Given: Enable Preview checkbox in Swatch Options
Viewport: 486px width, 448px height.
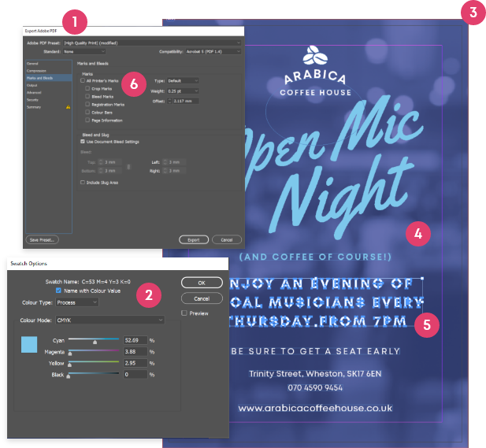Looking at the screenshot, I should point(184,313).
